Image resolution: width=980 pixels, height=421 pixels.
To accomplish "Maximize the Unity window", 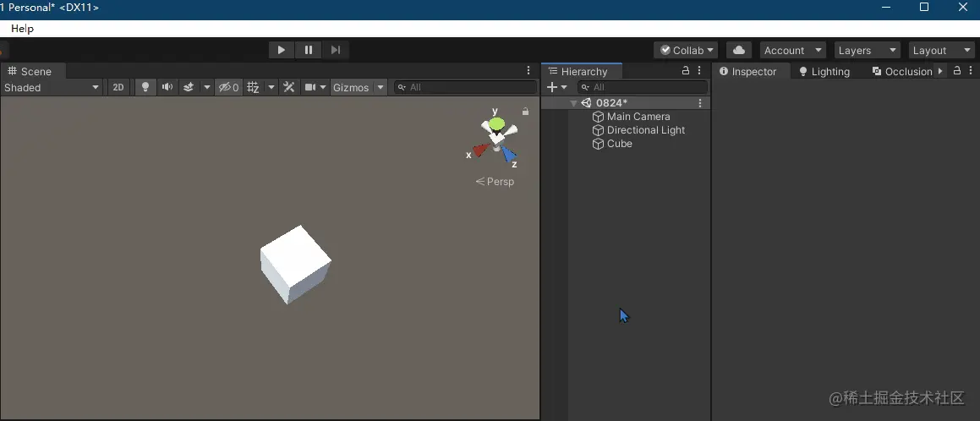I will click(x=924, y=8).
